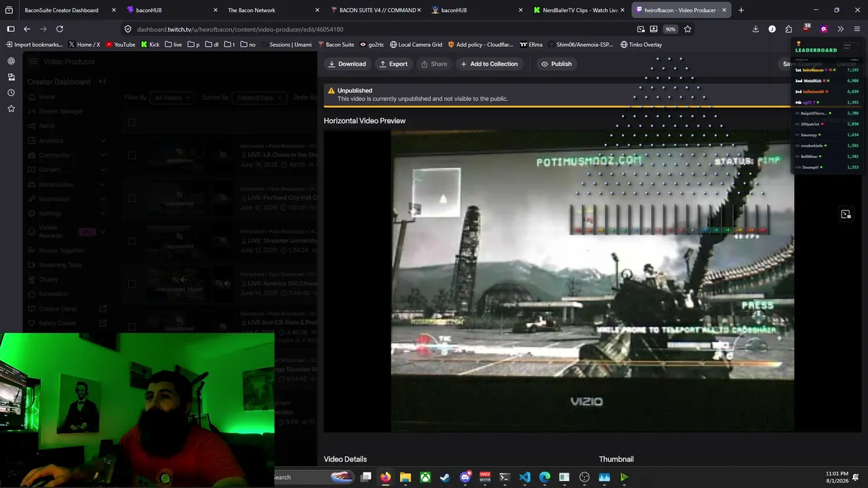Open the Video Producer hamburger menu
This screenshot has width=868, height=488.
click(33, 62)
